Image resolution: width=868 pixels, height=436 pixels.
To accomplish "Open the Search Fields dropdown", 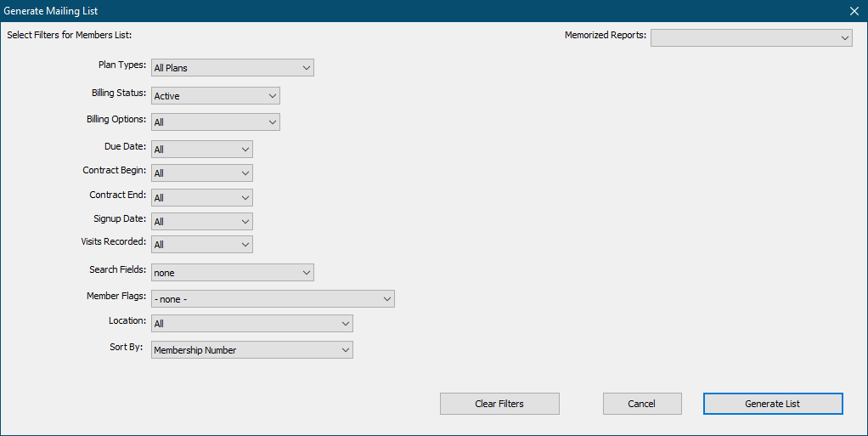I will (232, 273).
